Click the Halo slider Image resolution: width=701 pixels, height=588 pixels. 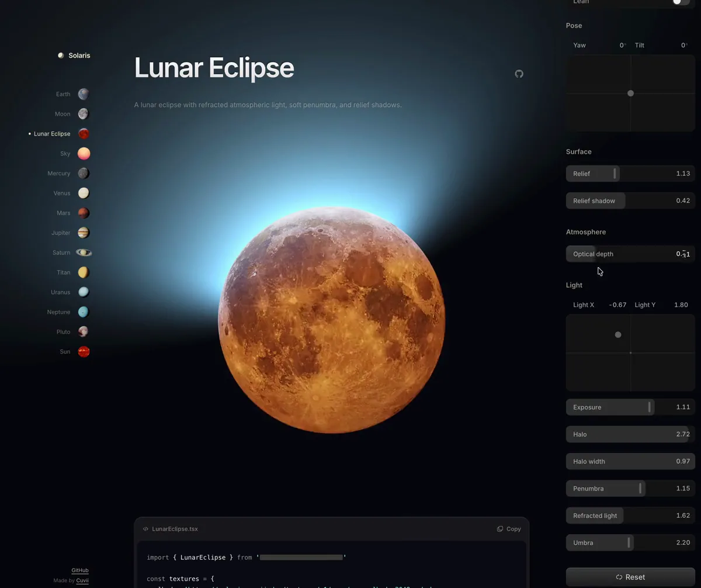pos(630,434)
